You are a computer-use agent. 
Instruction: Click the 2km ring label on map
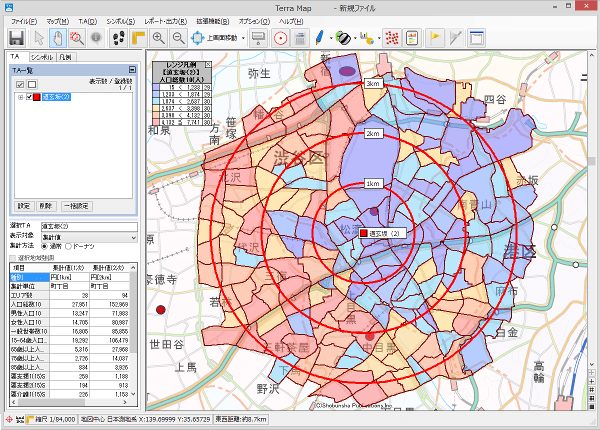pos(373,134)
